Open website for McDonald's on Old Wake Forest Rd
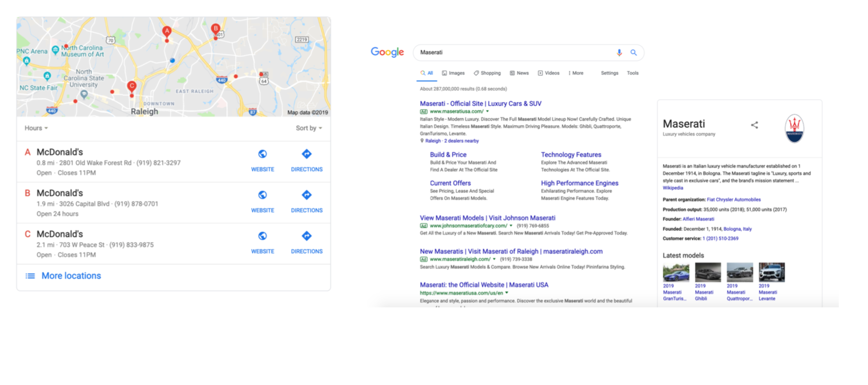Viewport: 868px width, 385px height. coord(263,160)
